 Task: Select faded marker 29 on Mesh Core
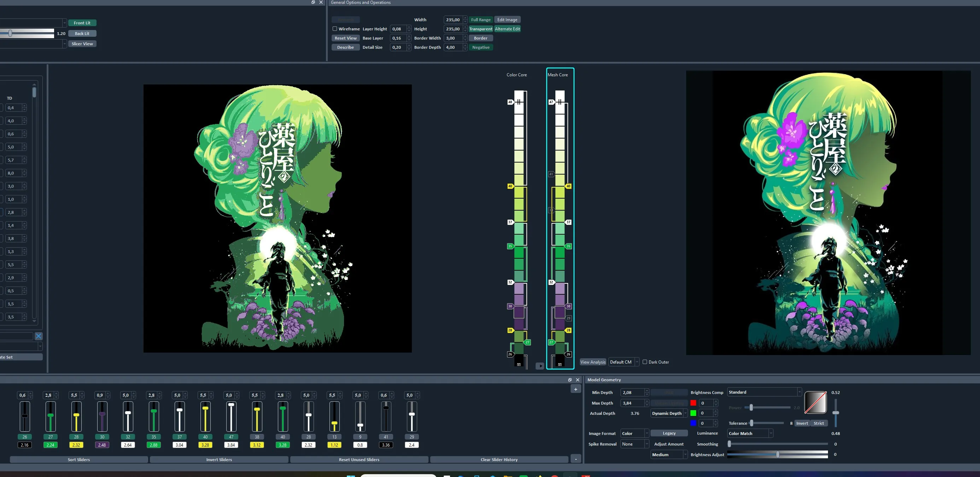(568, 318)
